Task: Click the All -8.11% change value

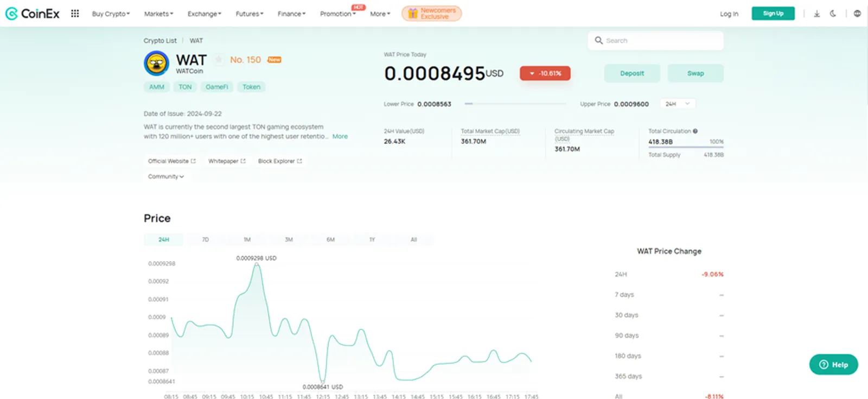Action: pyautogui.click(x=714, y=396)
